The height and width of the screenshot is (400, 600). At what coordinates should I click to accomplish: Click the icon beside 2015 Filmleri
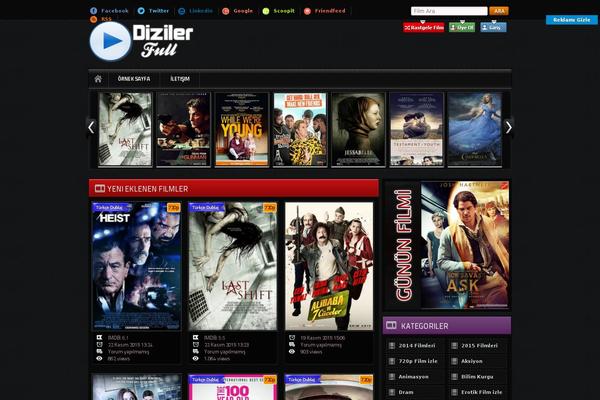[454, 346]
